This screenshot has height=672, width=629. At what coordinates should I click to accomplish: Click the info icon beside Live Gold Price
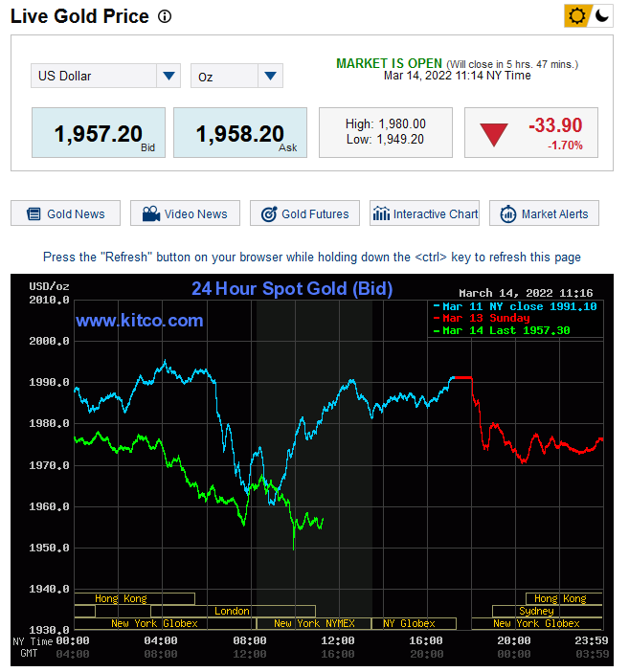point(165,16)
